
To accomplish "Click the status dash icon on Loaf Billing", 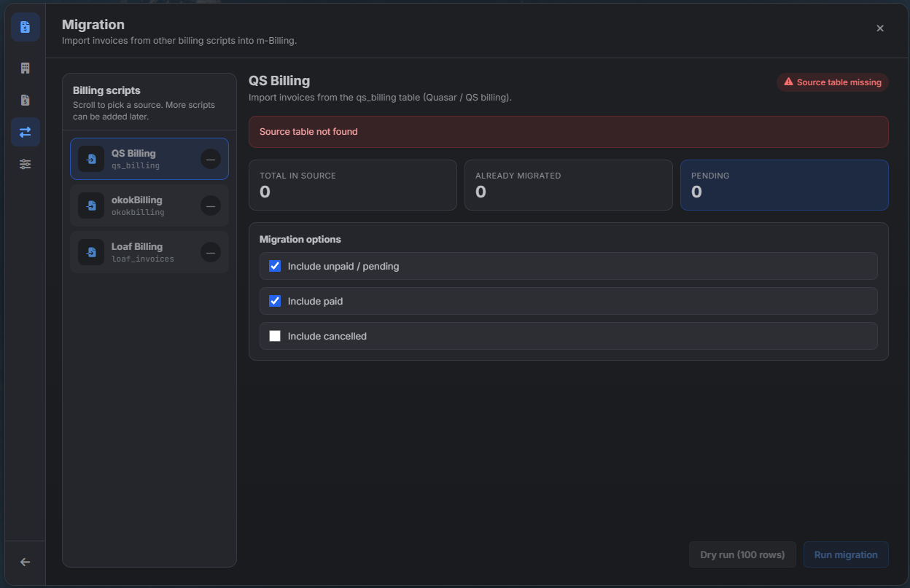I will click(211, 252).
